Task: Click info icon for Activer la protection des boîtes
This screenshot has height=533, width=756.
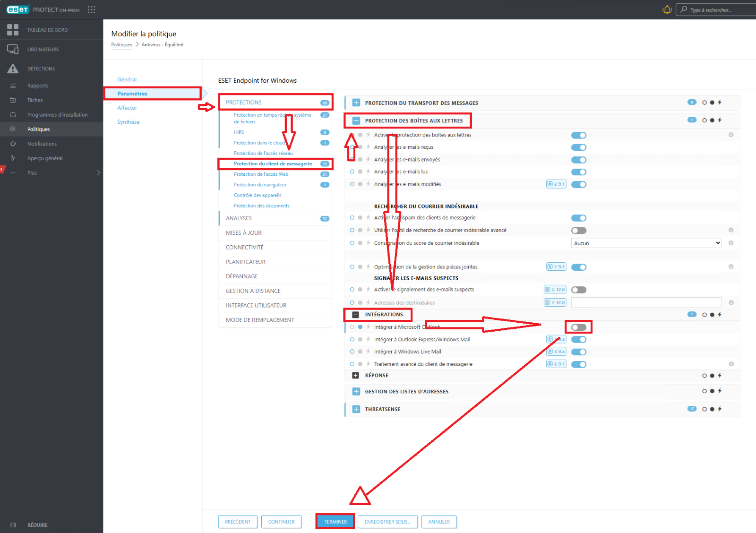Action: (731, 135)
